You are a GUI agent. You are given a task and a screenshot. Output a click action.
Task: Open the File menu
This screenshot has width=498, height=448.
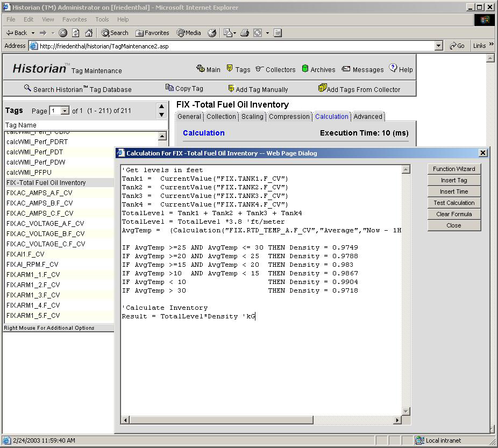point(11,19)
